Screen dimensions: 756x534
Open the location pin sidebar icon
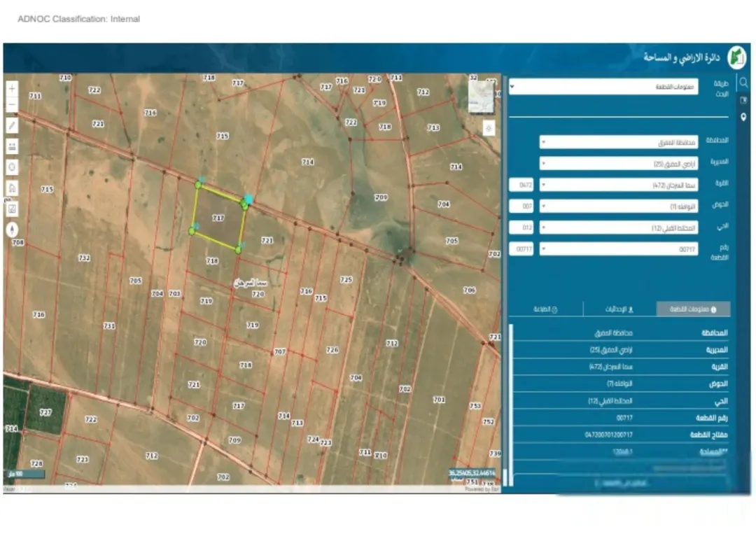(743, 117)
